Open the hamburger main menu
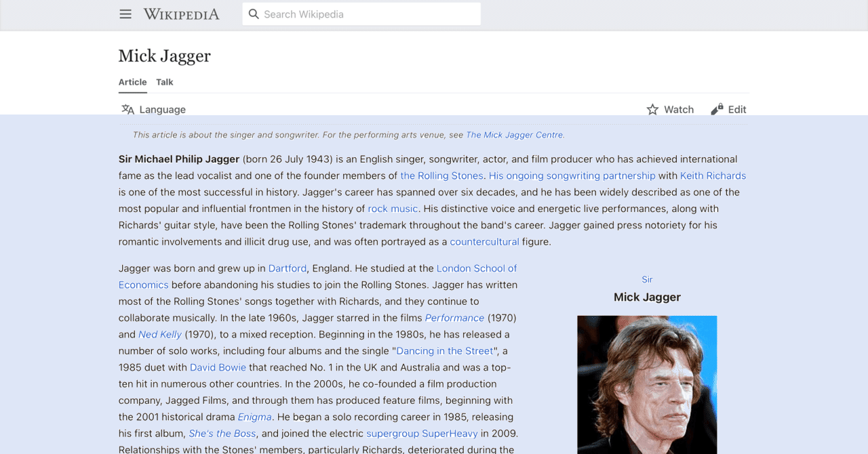This screenshot has width=868, height=454. [x=125, y=14]
